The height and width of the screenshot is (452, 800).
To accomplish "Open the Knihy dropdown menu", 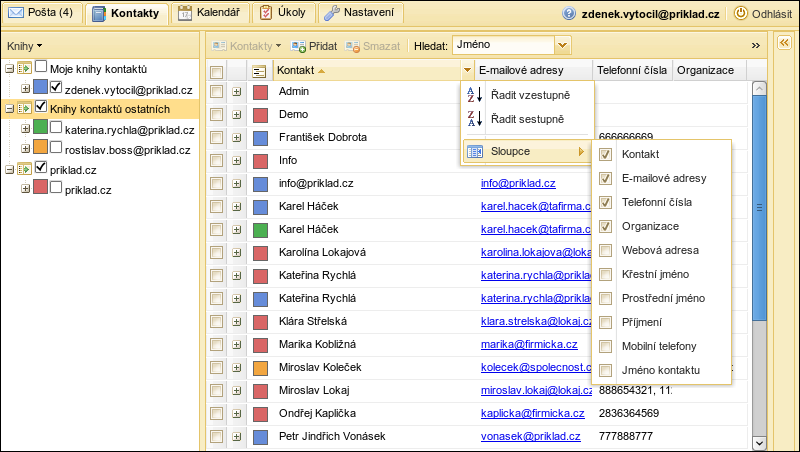I will (24, 46).
